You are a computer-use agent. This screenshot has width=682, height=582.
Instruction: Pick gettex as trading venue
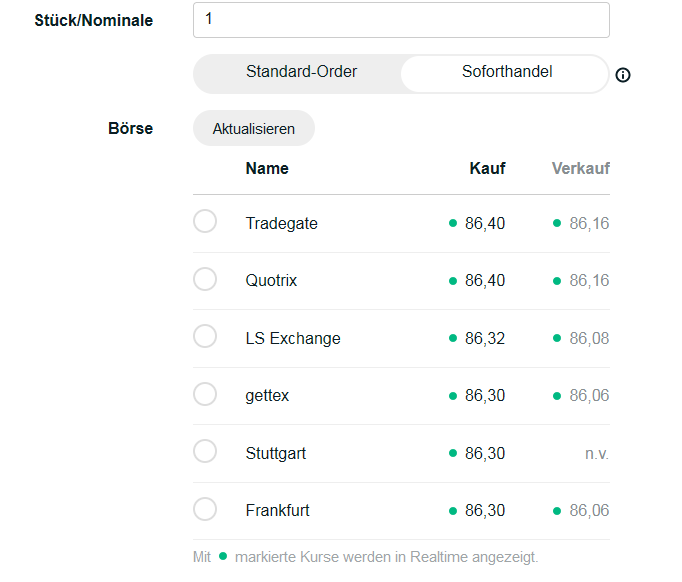point(205,395)
